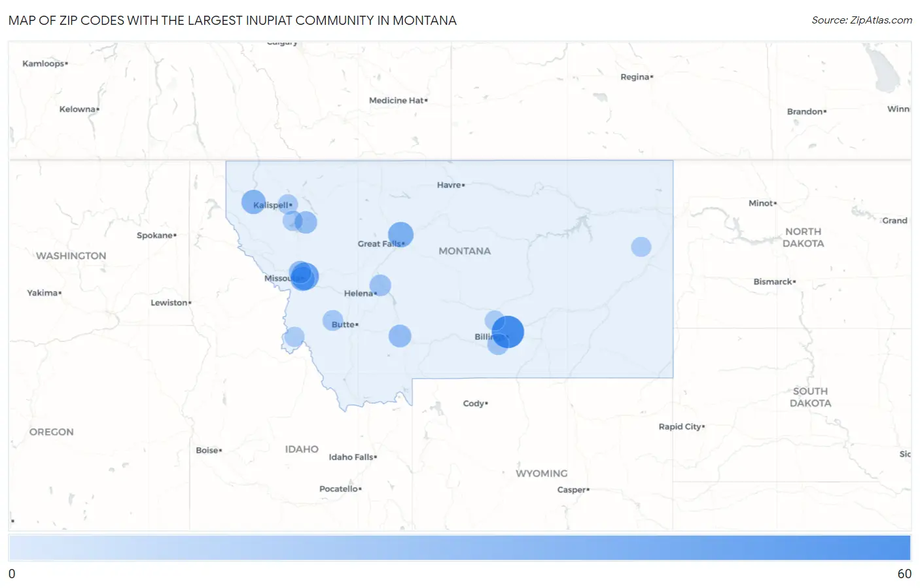Click the Medicine Hat label

click(398, 101)
